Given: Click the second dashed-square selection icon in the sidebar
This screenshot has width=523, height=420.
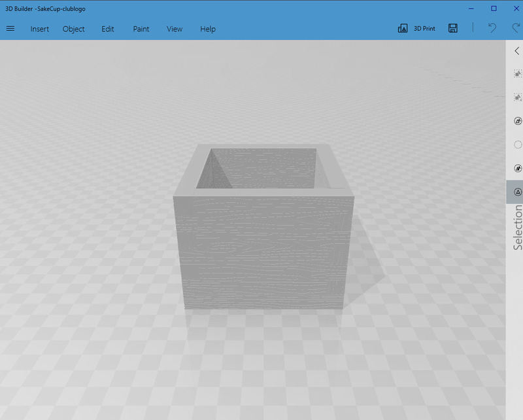Looking at the screenshot, I should (x=518, y=97).
